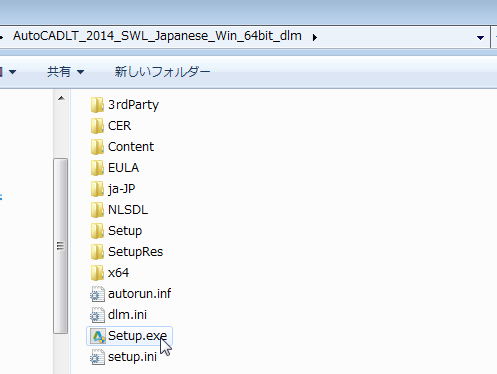Screen dimensions: 497x374
Task: Select the file name EULA
Action: click(123, 168)
